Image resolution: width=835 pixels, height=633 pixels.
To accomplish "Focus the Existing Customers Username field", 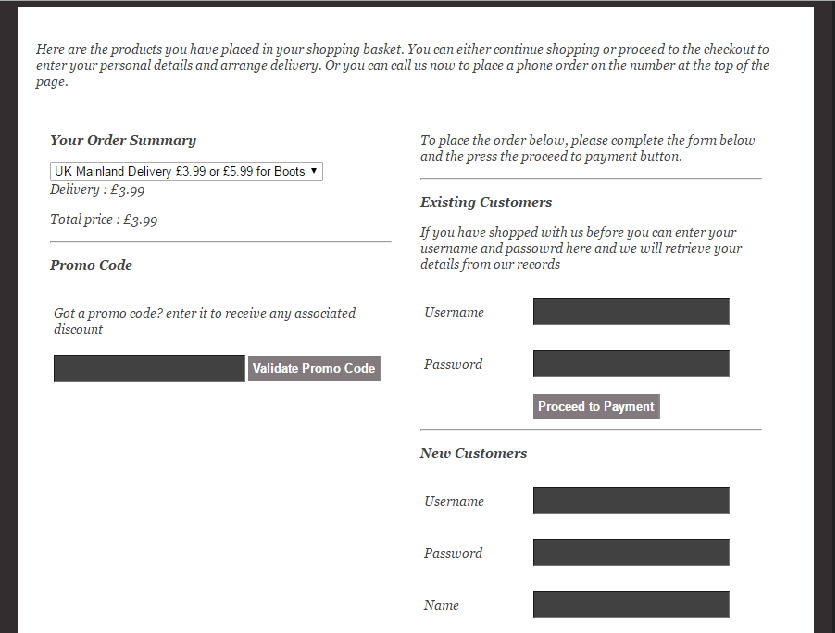I will point(631,312).
